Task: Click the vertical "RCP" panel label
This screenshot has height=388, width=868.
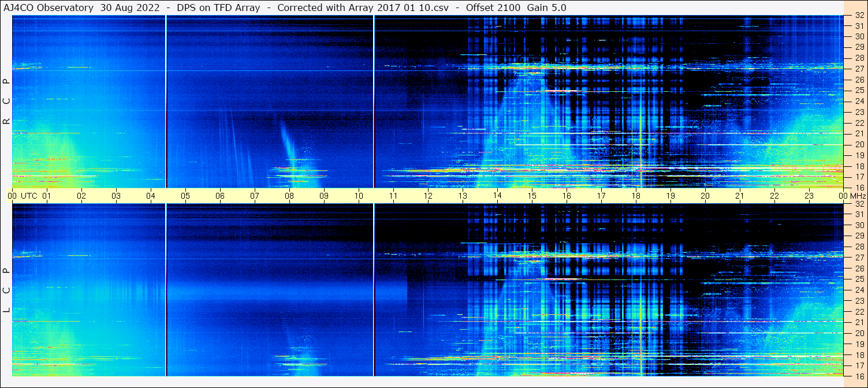Action: [7, 102]
